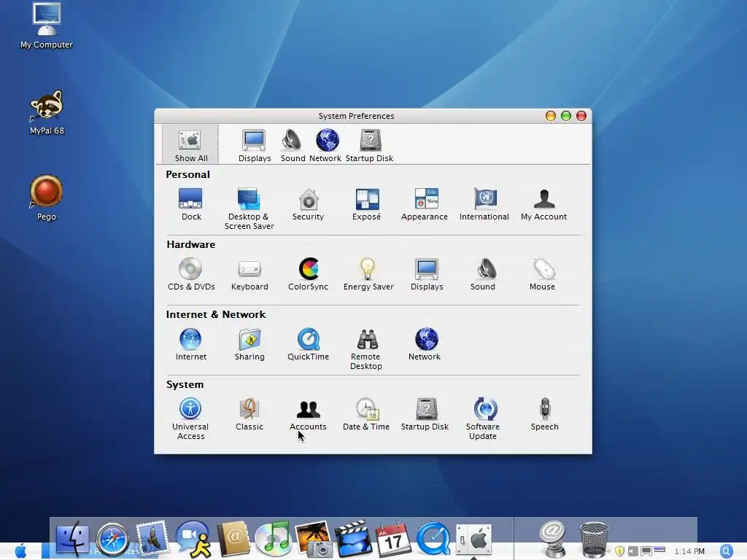Open Desktop & Screen Saver preferences
Image resolution: width=747 pixels, height=560 pixels.
point(249,209)
